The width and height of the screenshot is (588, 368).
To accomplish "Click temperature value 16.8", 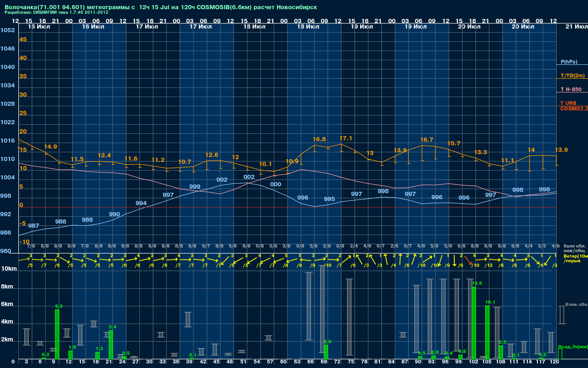I will tap(319, 139).
